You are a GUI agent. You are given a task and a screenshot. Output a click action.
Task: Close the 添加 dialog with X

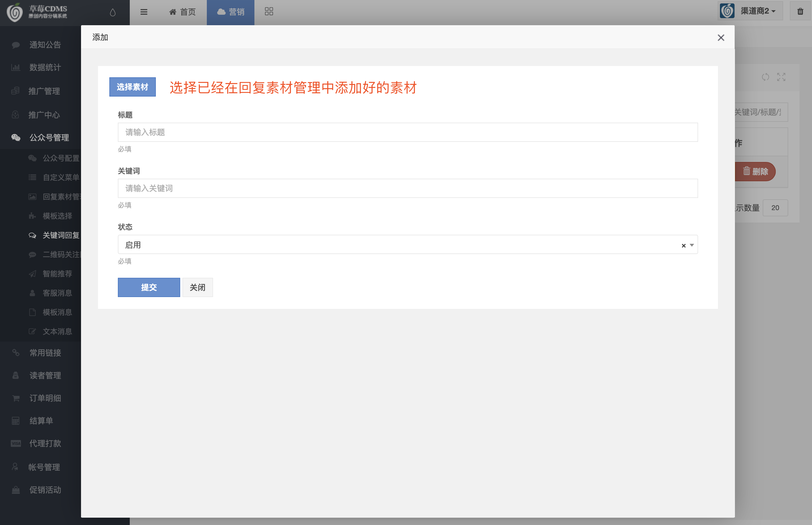[x=720, y=37]
